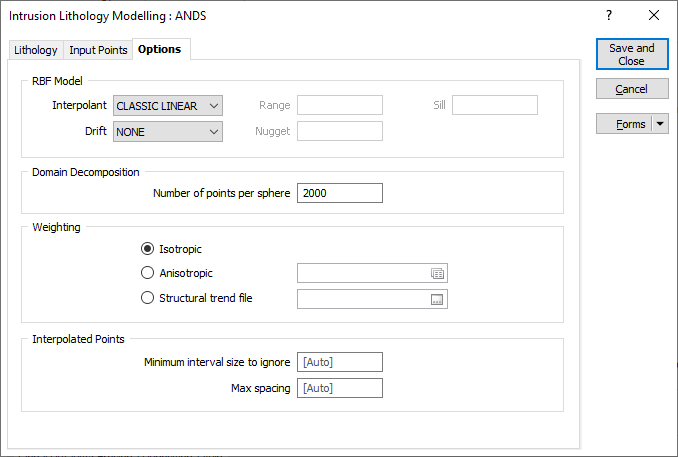The height and width of the screenshot is (457, 678).
Task: Select the Options tab
Action: pos(160,49)
